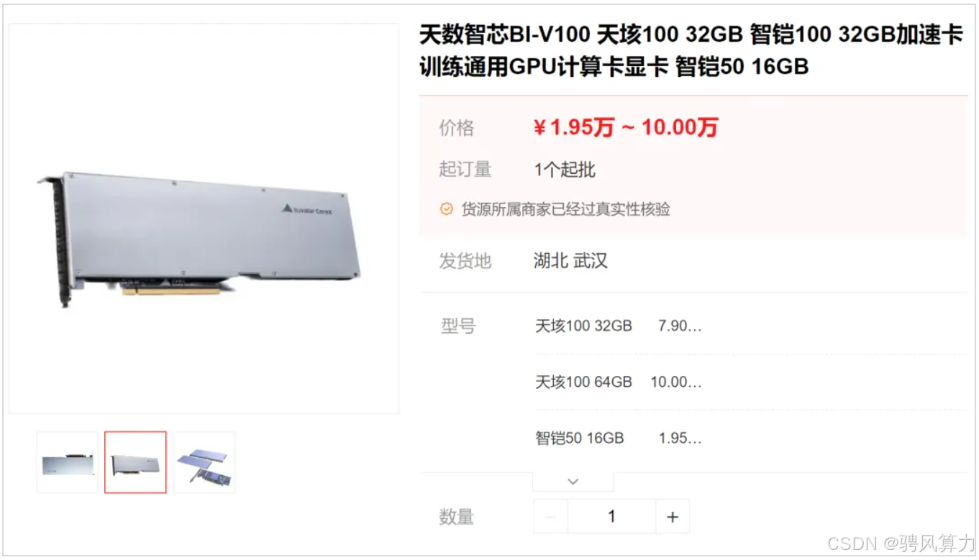Click the quantity input field showing 1

click(x=611, y=517)
